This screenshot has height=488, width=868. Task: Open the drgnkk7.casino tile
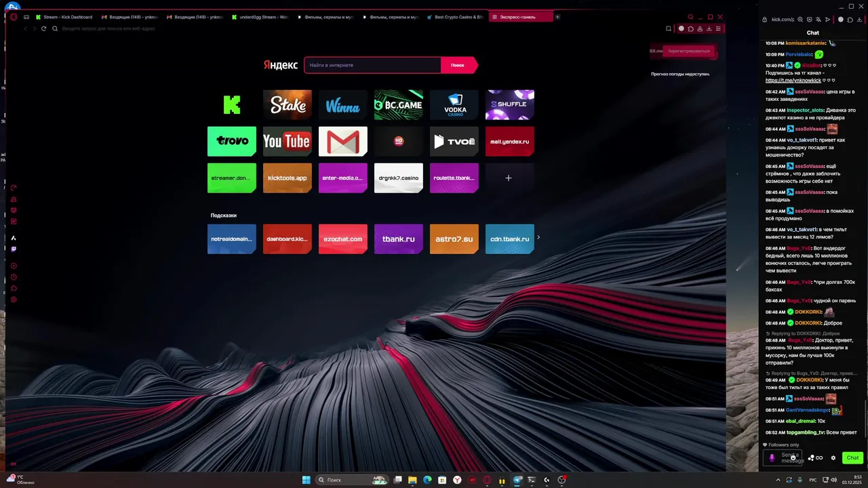(x=399, y=178)
